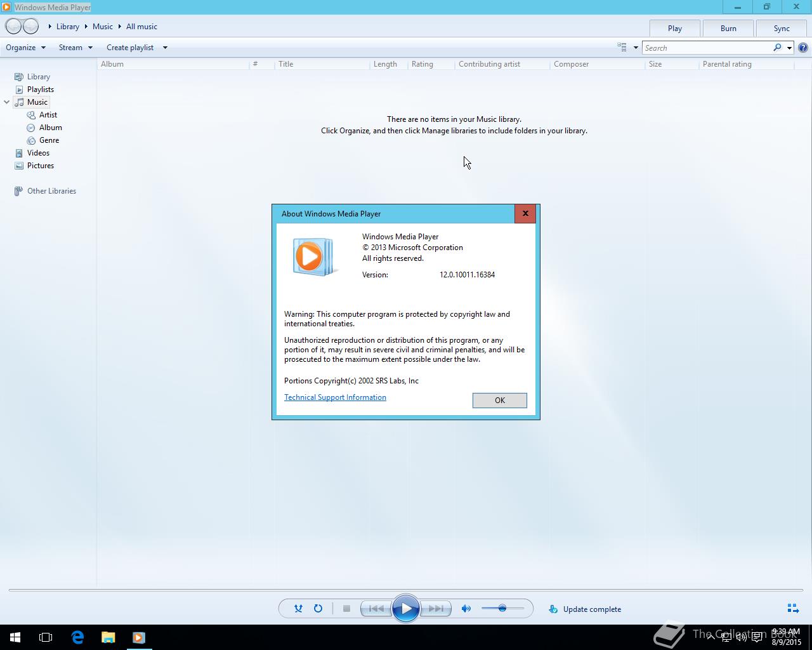Sort by Parental rating column header

pyautogui.click(x=746, y=64)
